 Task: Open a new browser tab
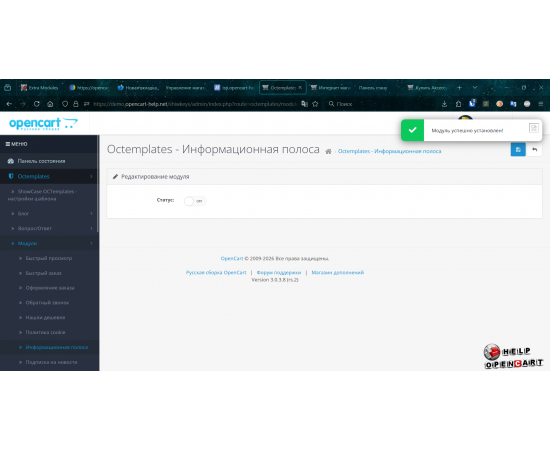pos(460,88)
